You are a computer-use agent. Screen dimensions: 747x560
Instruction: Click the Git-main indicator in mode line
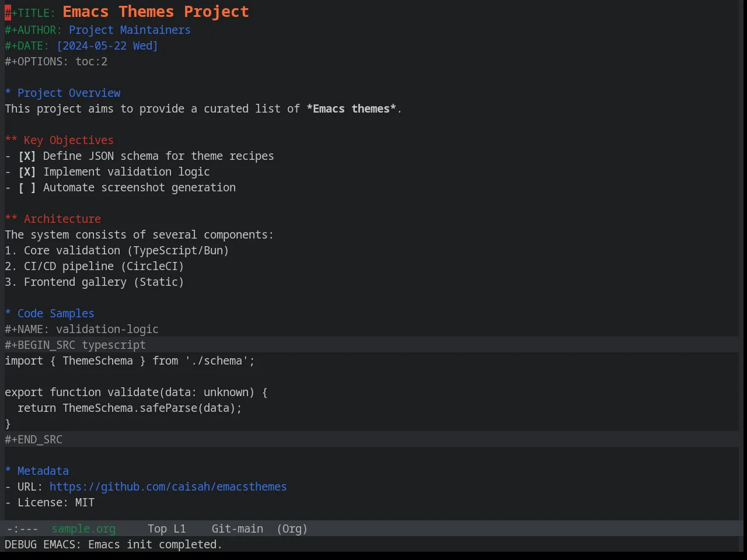[238, 529]
